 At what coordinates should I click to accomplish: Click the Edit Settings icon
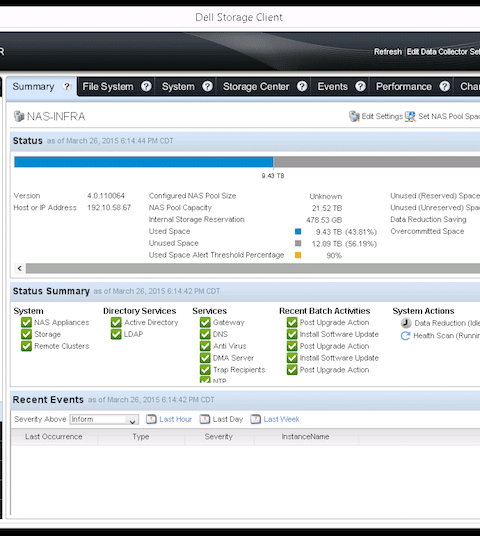click(354, 116)
